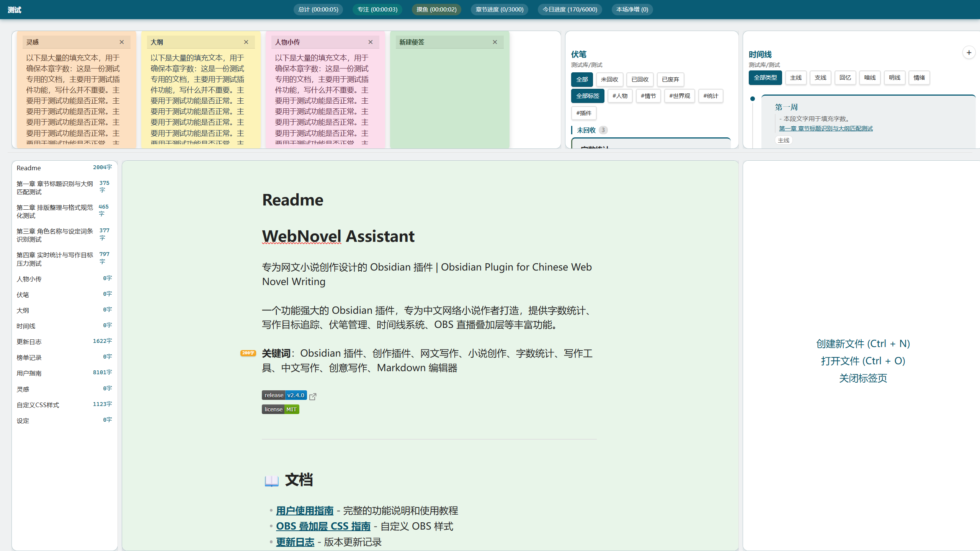Open 时间线 in the file list
This screenshot has width=980, height=551.
tap(64, 326)
